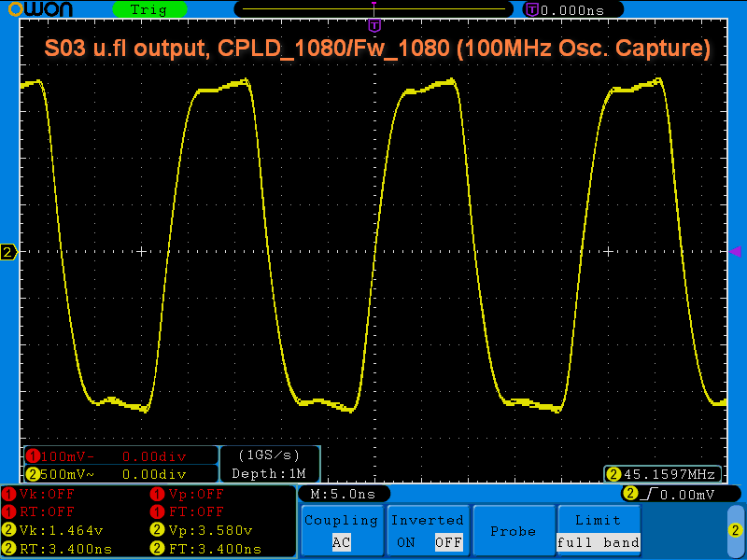Select the full band limit option
The image size is (747, 560).
tap(599, 542)
